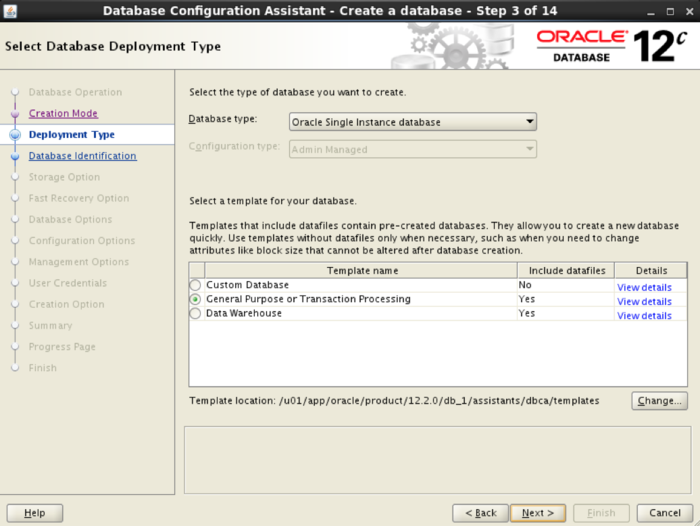Select the Data Warehouse radio button

tap(195, 313)
